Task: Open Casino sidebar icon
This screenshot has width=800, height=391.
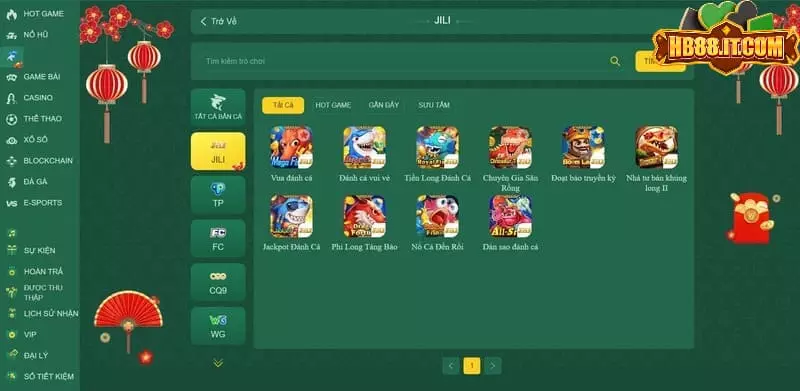Action: (x=11, y=98)
